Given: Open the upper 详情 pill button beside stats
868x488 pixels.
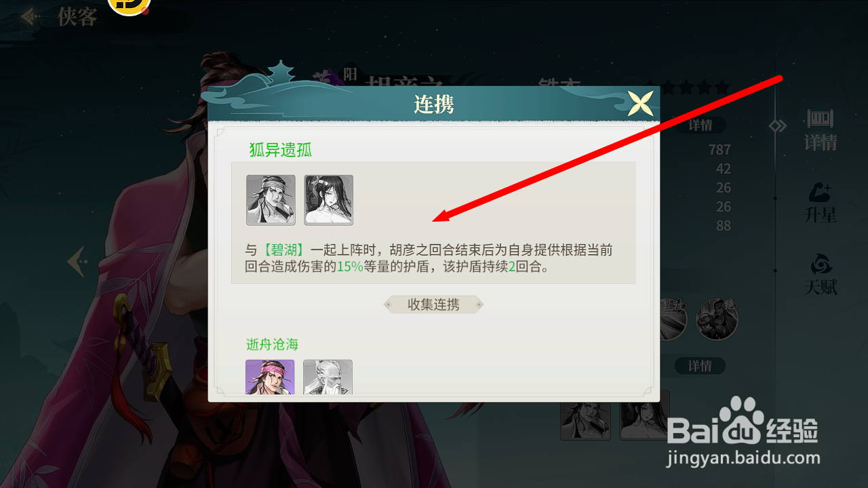Looking at the screenshot, I should (701, 125).
